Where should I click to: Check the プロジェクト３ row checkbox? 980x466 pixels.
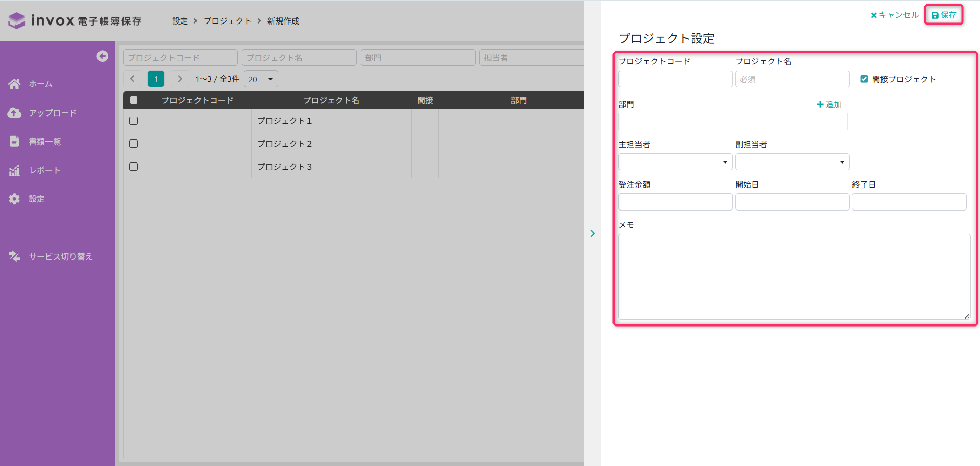tap(134, 167)
